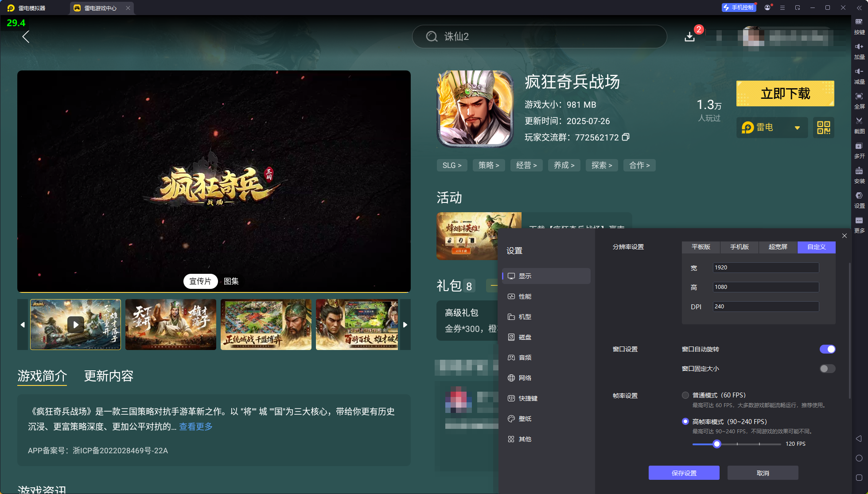
Task: Open the QR code download icon
Action: pyautogui.click(x=823, y=128)
